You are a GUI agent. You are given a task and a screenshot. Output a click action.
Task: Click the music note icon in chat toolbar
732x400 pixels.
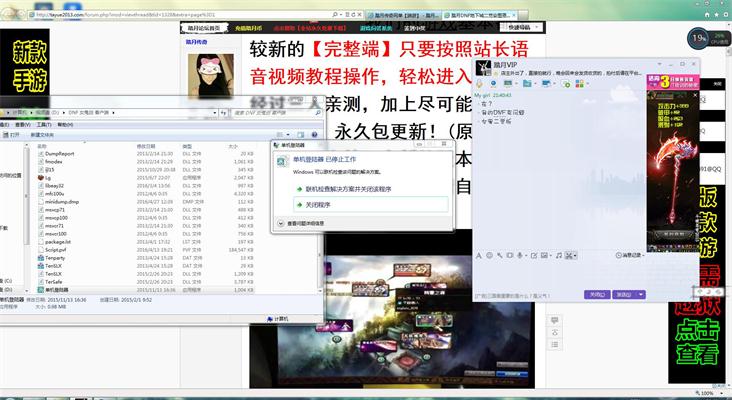point(558,255)
